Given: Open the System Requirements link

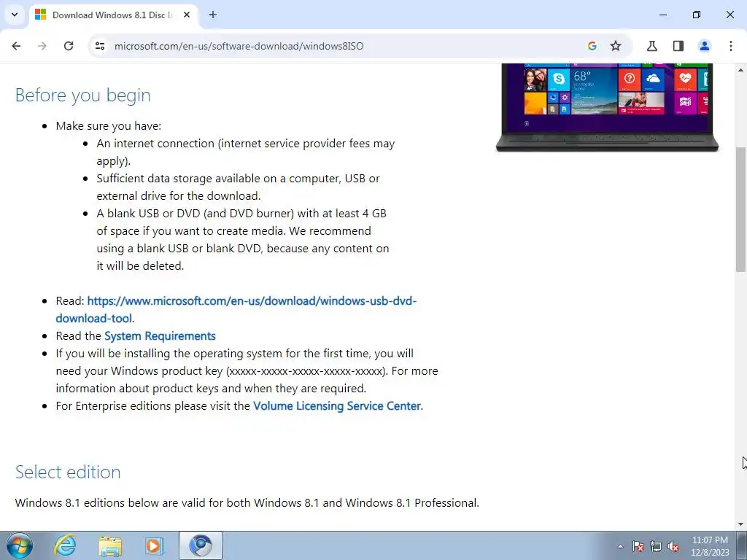Looking at the screenshot, I should 160,335.
